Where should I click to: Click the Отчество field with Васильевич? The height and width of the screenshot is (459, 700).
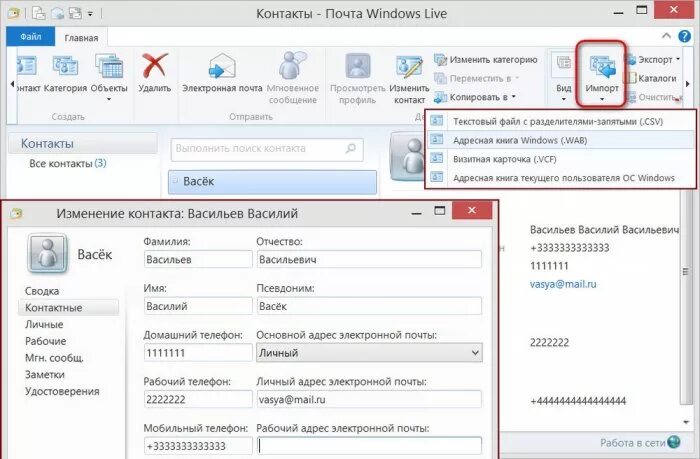[x=369, y=259]
